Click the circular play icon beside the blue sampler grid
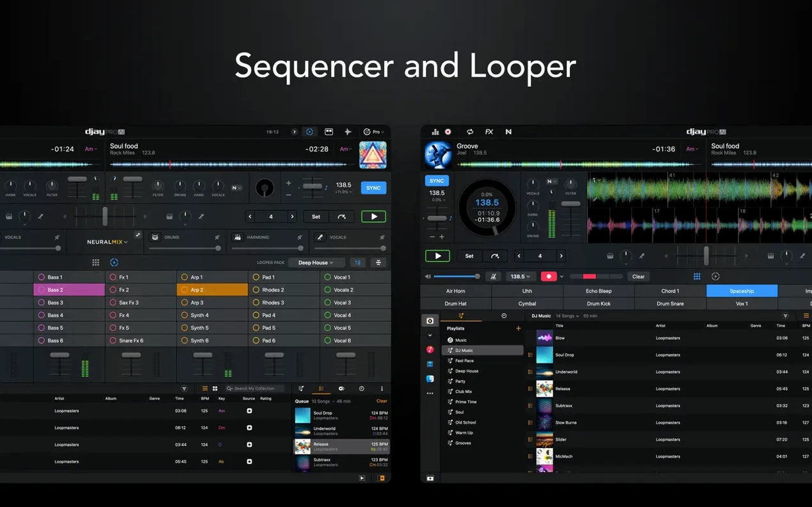The width and height of the screenshot is (812, 507). (x=715, y=276)
